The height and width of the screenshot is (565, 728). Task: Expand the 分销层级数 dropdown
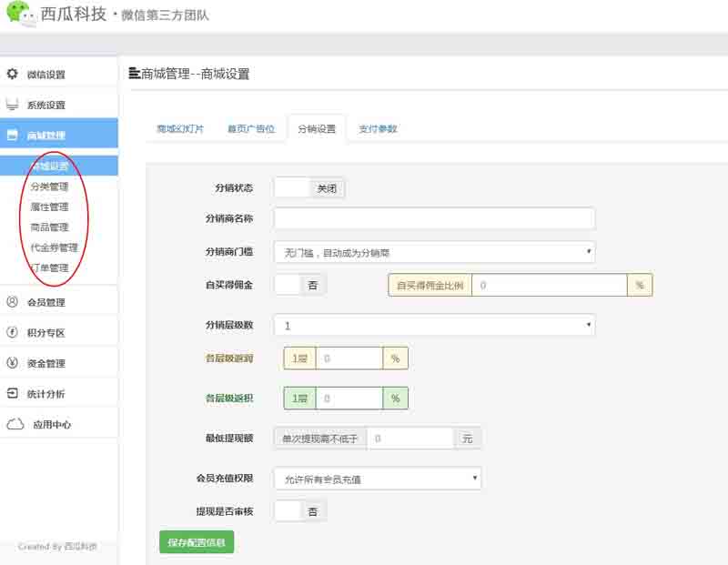(x=434, y=325)
